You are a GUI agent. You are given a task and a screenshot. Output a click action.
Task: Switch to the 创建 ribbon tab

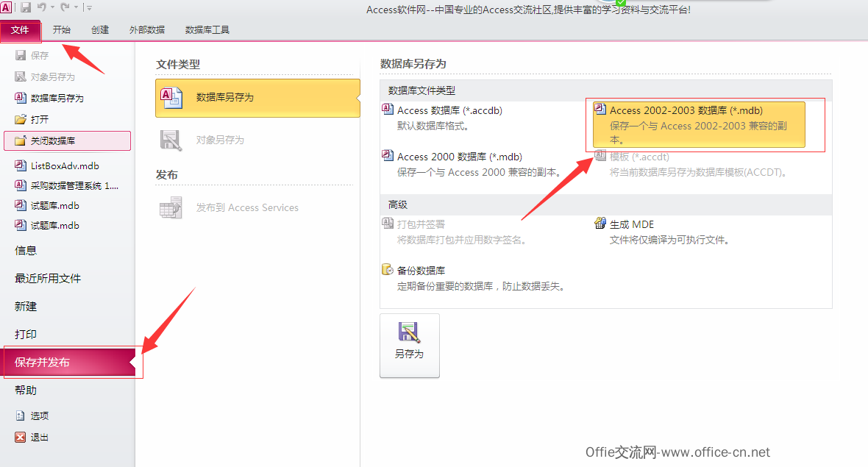99,30
